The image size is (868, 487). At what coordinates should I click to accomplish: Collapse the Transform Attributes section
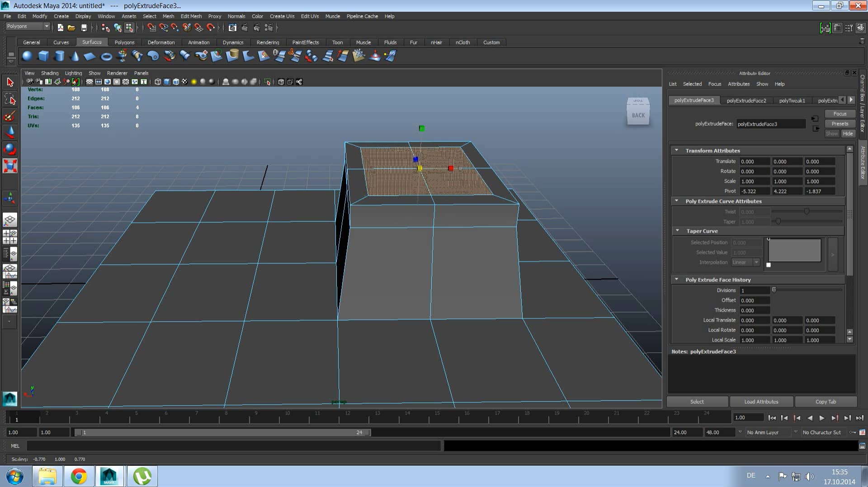(x=677, y=150)
